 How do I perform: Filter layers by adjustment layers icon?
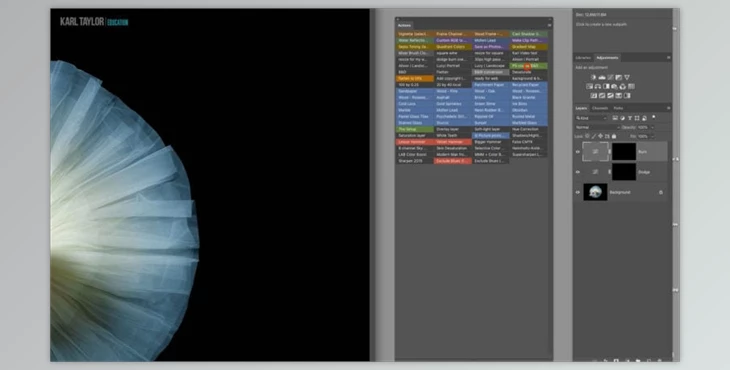pyautogui.click(x=622, y=118)
